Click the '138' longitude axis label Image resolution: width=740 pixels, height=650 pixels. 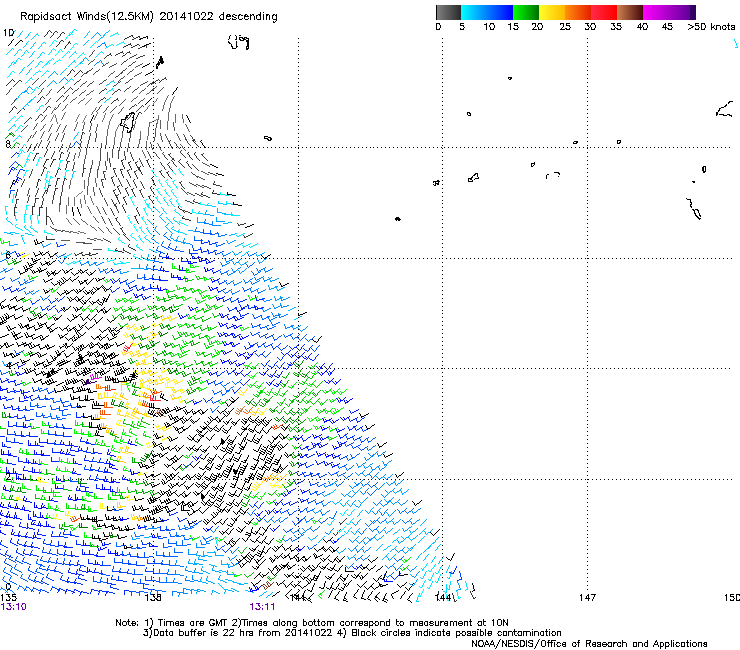(x=153, y=598)
